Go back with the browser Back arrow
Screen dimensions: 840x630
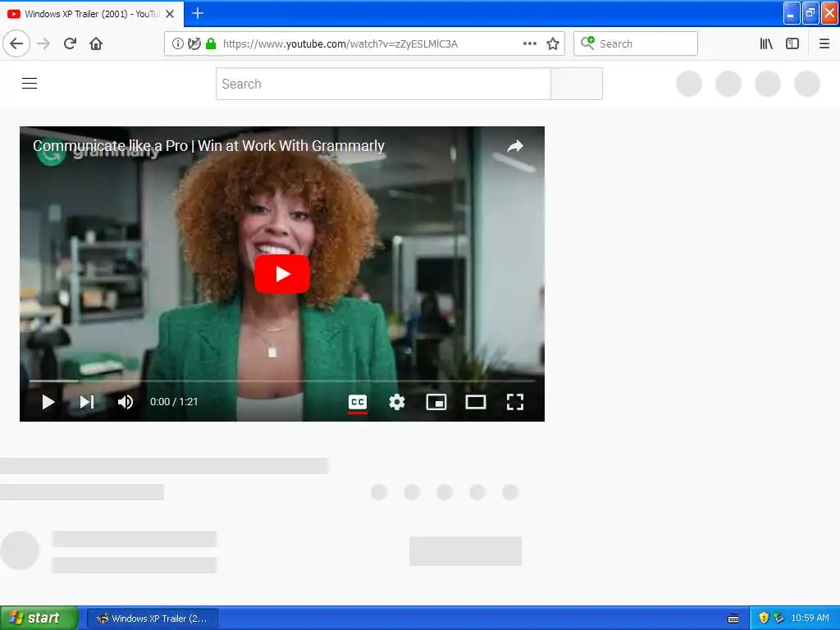16,43
